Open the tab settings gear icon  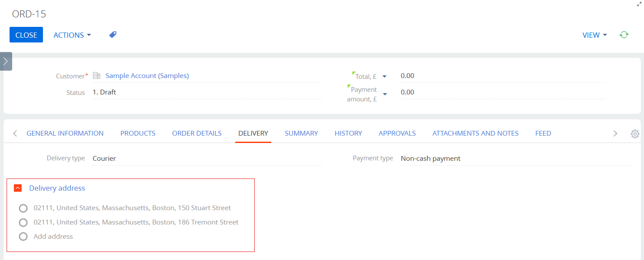[x=635, y=133]
